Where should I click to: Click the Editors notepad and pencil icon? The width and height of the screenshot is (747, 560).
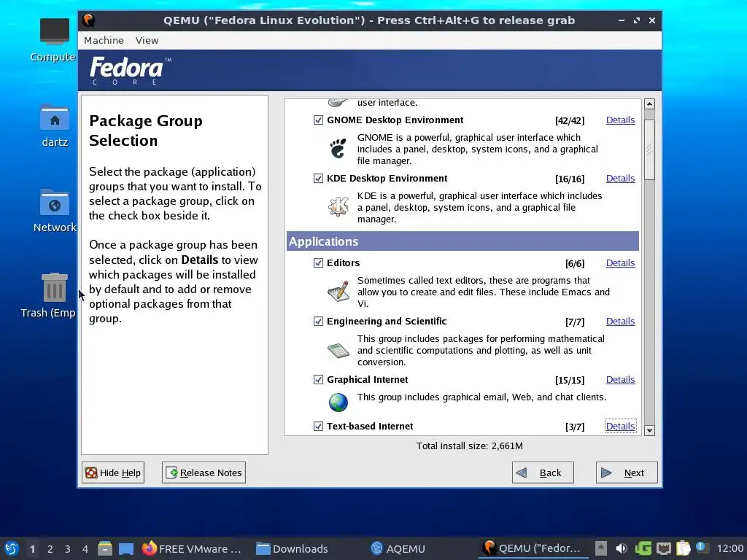tap(338, 292)
